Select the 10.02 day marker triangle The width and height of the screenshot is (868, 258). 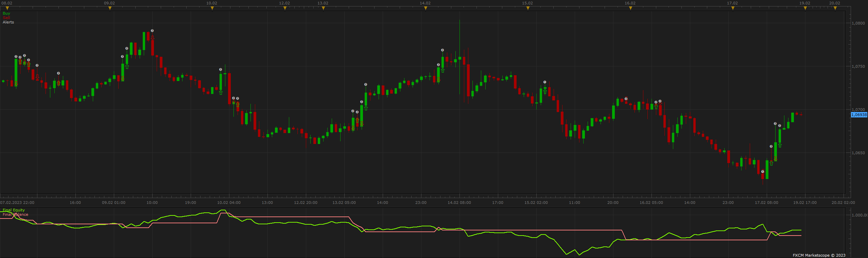pos(212,8)
